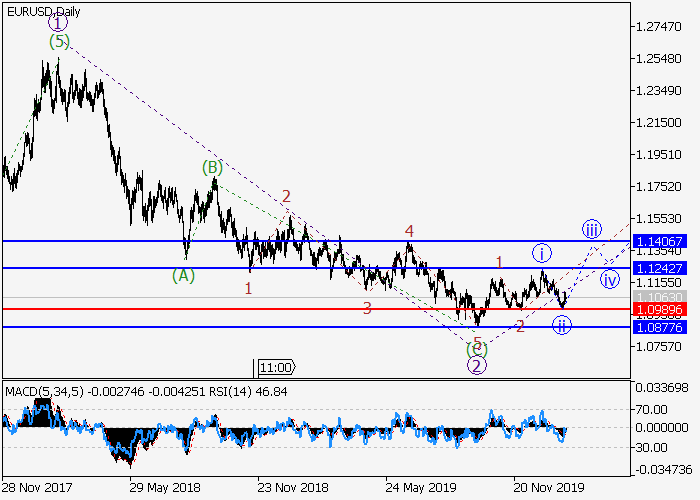
Task: Select the circled purple wave 2 label at bottom
Action: (x=477, y=365)
